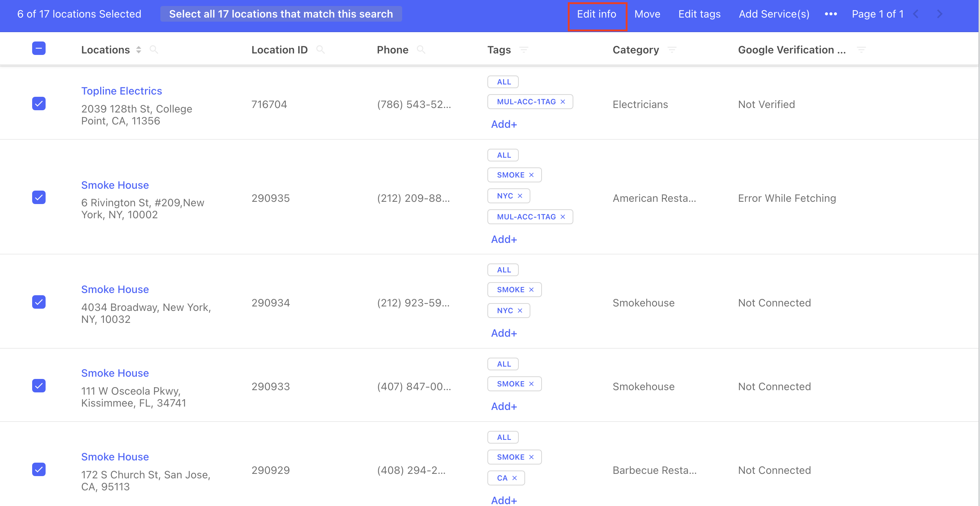Remove SMOKE tag from Smoke House 290933
Screen dimensions: 980x506
(531, 384)
